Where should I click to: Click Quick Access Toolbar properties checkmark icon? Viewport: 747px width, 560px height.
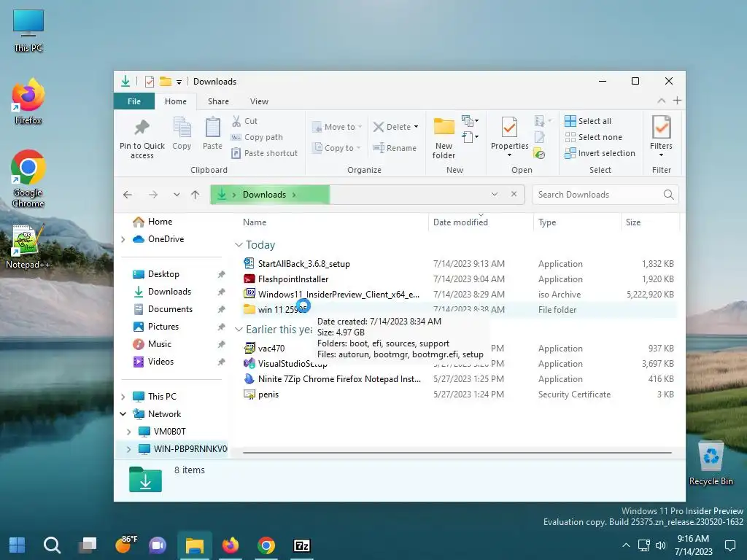coord(149,82)
